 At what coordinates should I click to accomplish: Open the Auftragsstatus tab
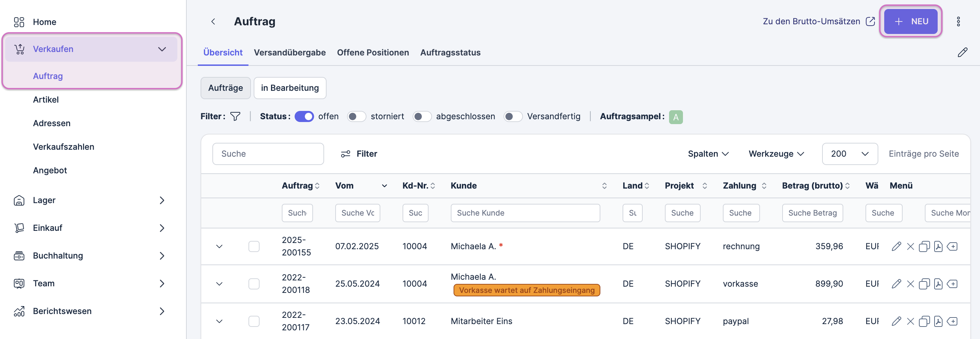450,52
